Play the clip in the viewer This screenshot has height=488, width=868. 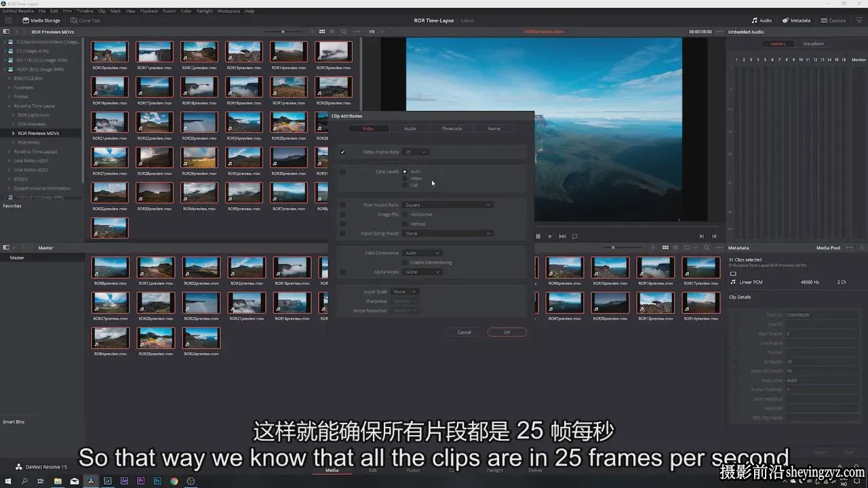pyautogui.click(x=550, y=237)
